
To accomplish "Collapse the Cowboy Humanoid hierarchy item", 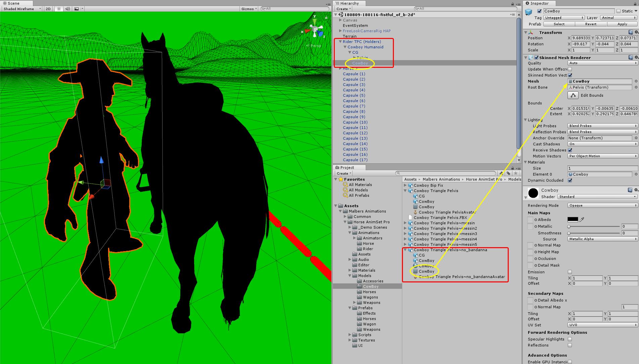I will pos(345,47).
